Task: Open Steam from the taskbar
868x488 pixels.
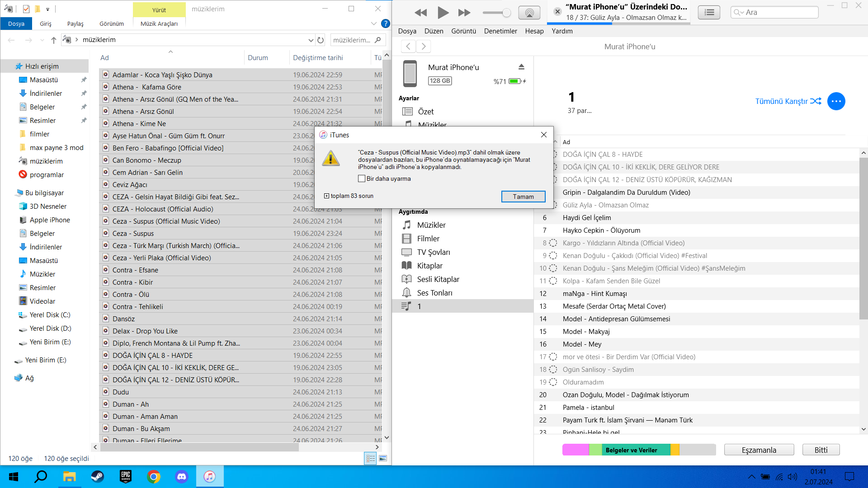Action: click(97, 476)
